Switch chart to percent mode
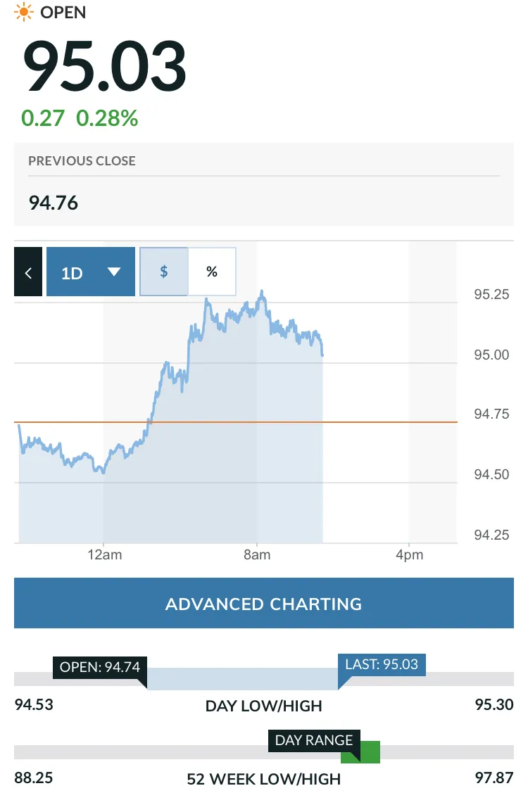The image size is (528, 812). (212, 272)
